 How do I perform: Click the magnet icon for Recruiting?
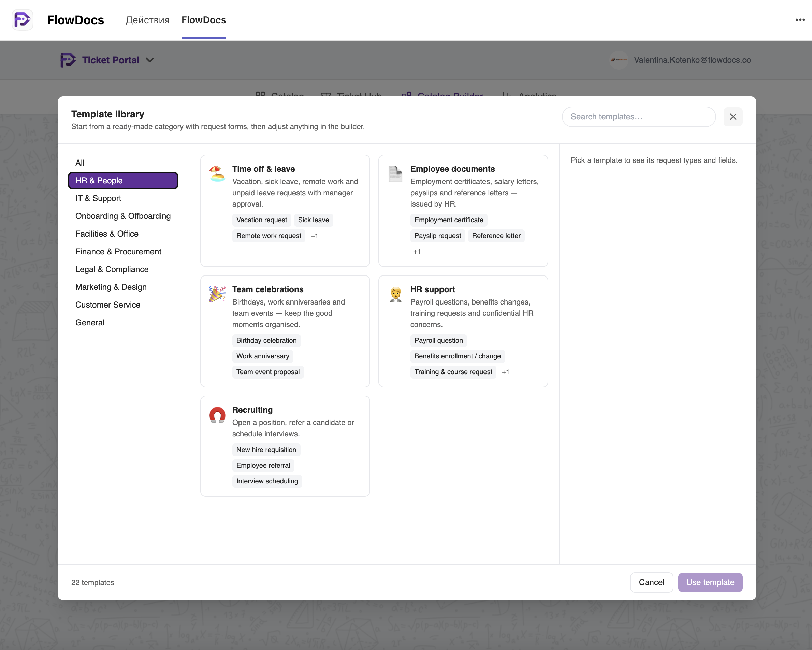tap(217, 415)
